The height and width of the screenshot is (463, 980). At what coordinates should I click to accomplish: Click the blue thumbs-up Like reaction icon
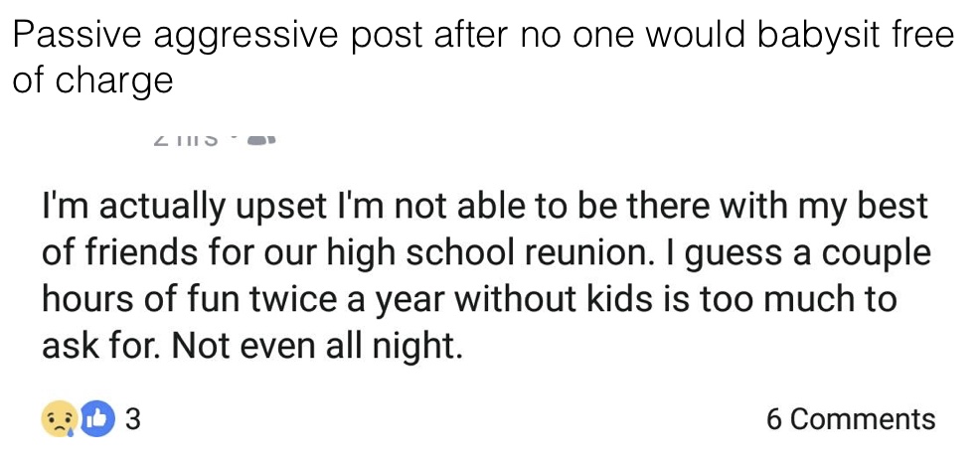coord(95,418)
